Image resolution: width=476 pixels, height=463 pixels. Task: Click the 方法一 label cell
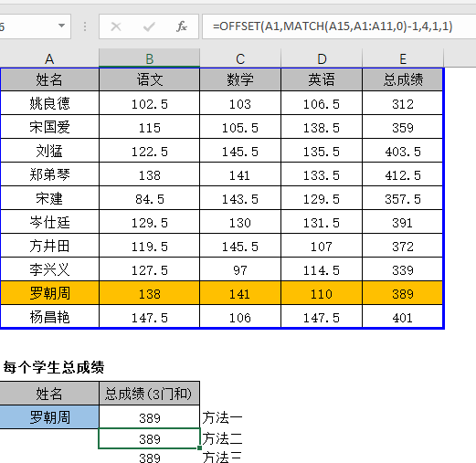point(222,417)
